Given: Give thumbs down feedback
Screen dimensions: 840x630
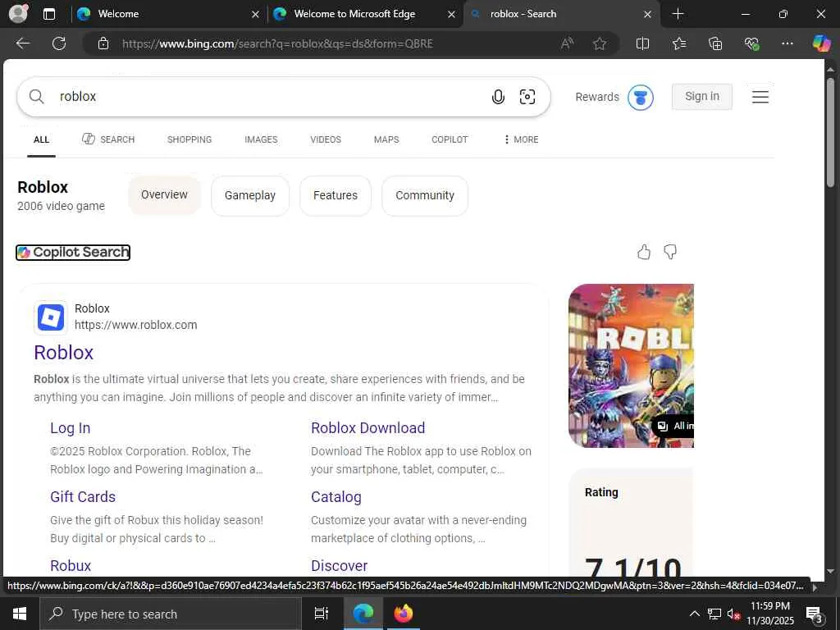Looking at the screenshot, I should pyautogui.click(x=670, y=252).
